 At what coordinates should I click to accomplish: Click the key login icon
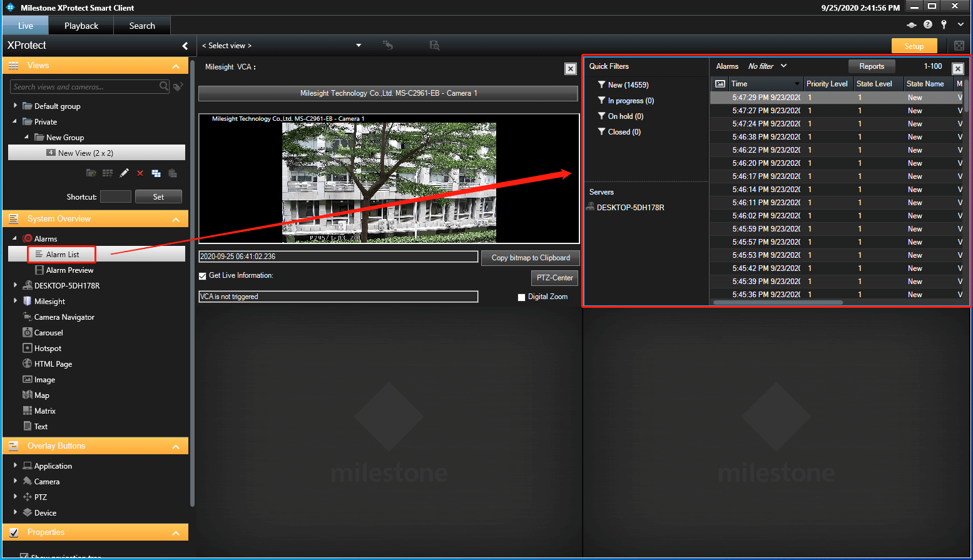pyautogui.click(x=944, y=24)
